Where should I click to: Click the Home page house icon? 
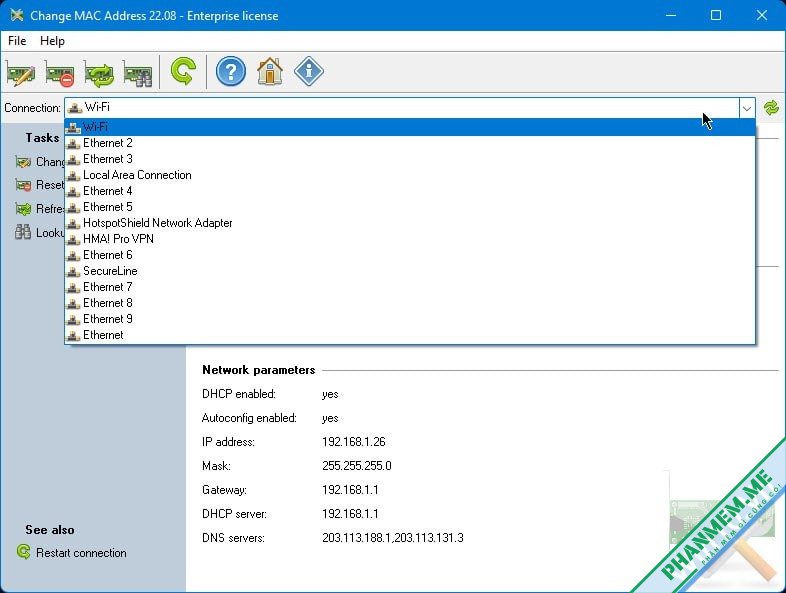click(x=270, y=71)
